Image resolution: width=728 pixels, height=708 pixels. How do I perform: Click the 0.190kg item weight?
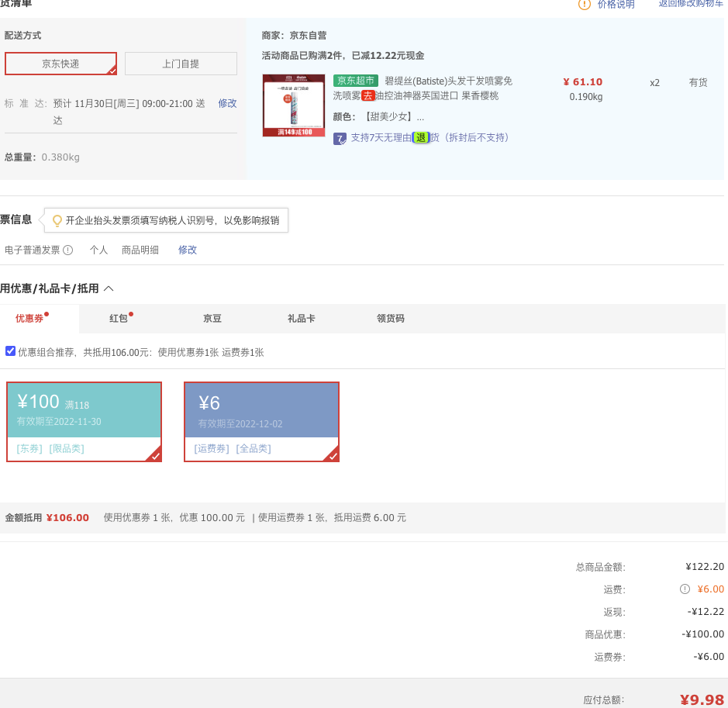click(586, 97)
